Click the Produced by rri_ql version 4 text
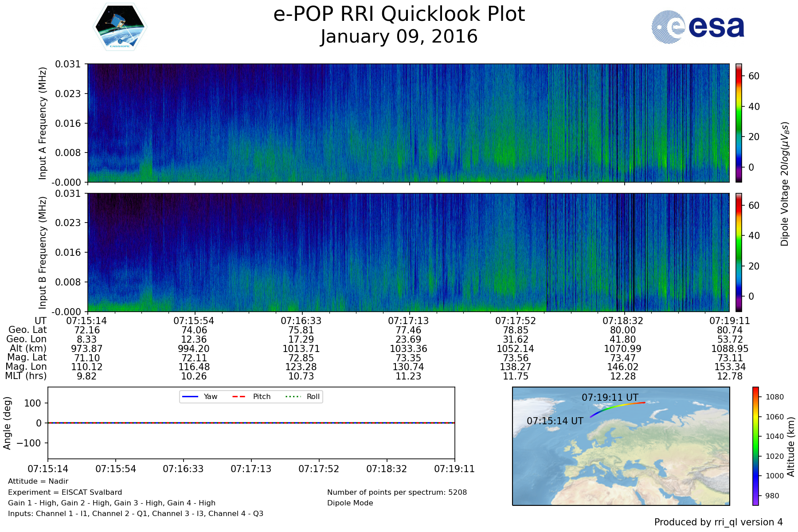Viewport: 798px width, 532px height. [718, 522]
